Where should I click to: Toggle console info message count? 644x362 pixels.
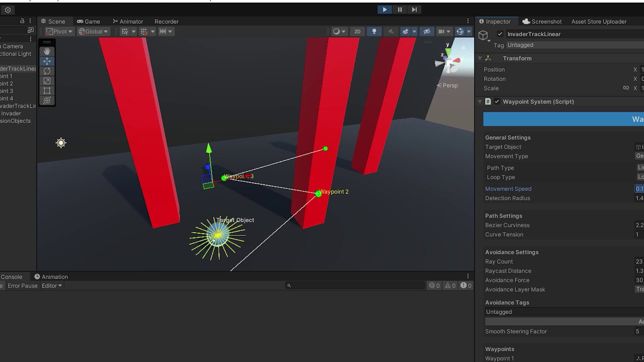[434, 286]
